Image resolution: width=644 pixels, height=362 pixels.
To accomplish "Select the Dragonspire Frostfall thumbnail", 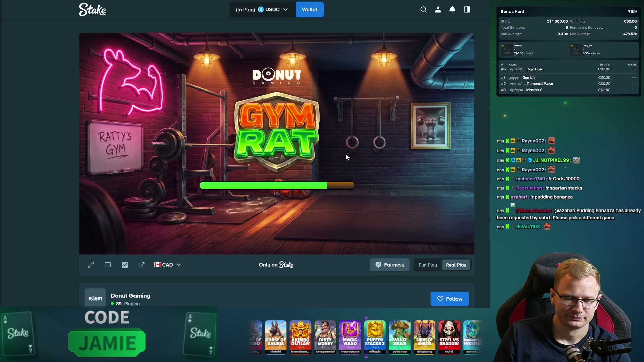I will click(473, 337).
